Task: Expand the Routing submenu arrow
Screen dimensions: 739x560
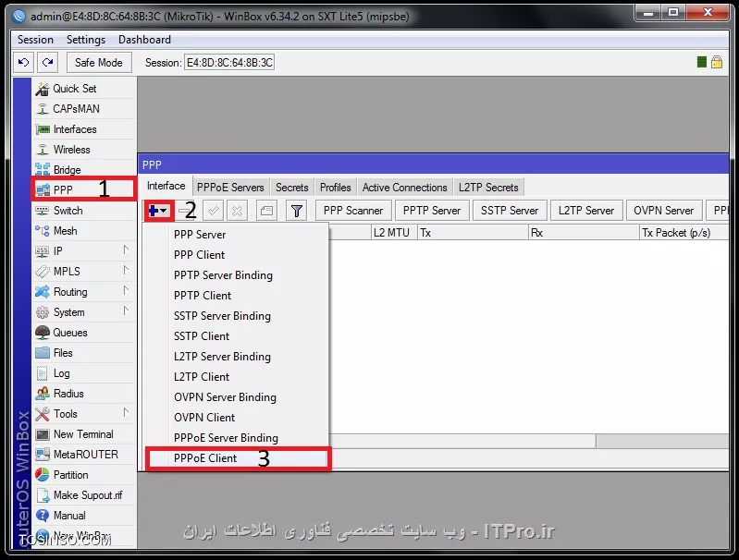Action: (126, 290)
